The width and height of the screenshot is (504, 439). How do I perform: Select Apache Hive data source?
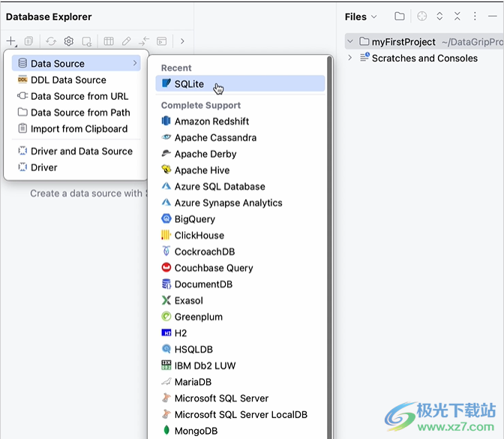point(240,170)
